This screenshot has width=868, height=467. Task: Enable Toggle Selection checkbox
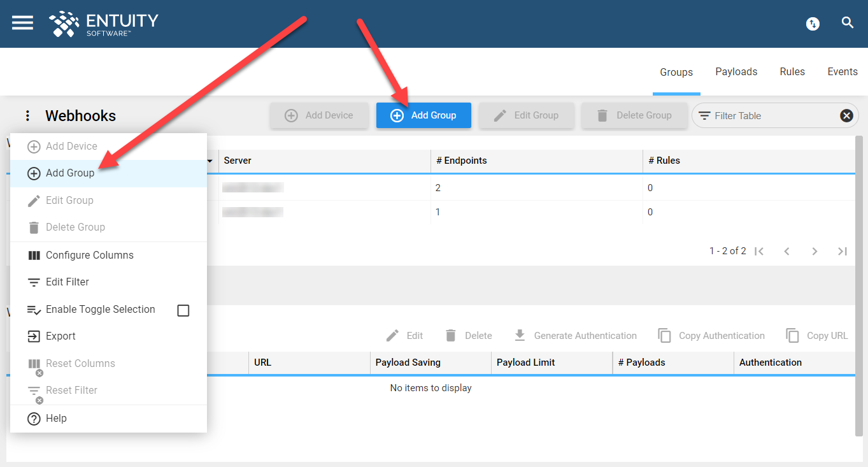[183, 310]
